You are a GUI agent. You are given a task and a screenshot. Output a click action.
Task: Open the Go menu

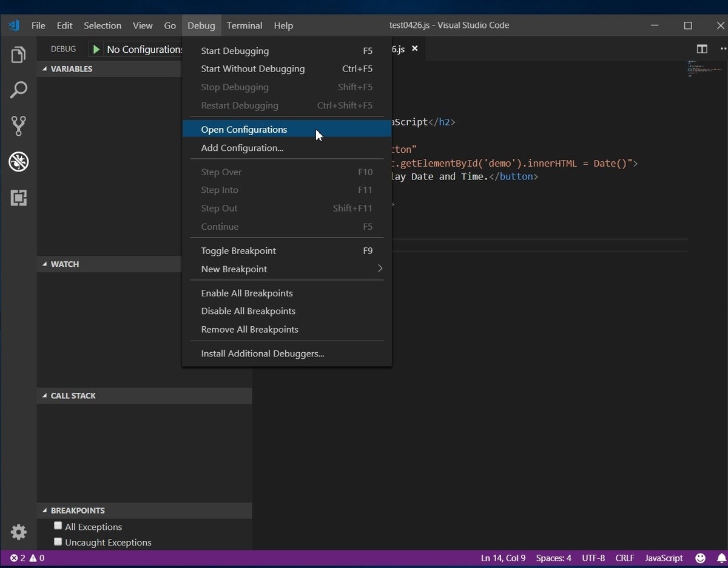[x=170, y=25]
